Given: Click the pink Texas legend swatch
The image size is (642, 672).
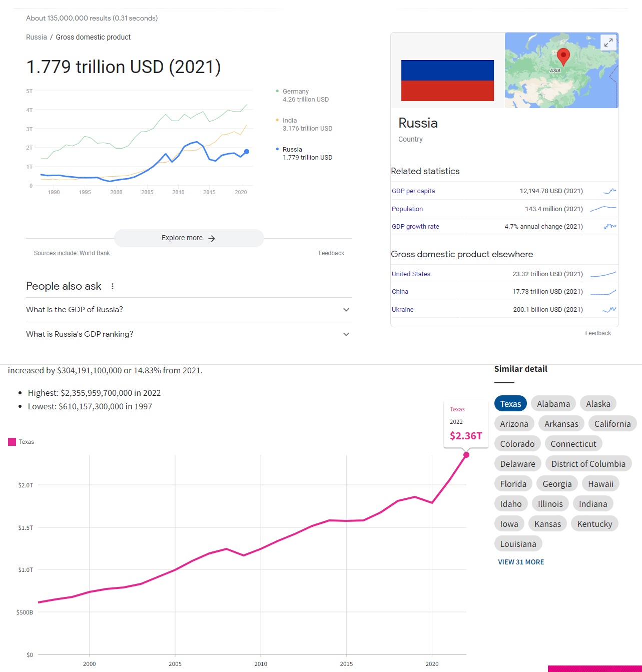Looking at the screenshot, I should point(12,442).
